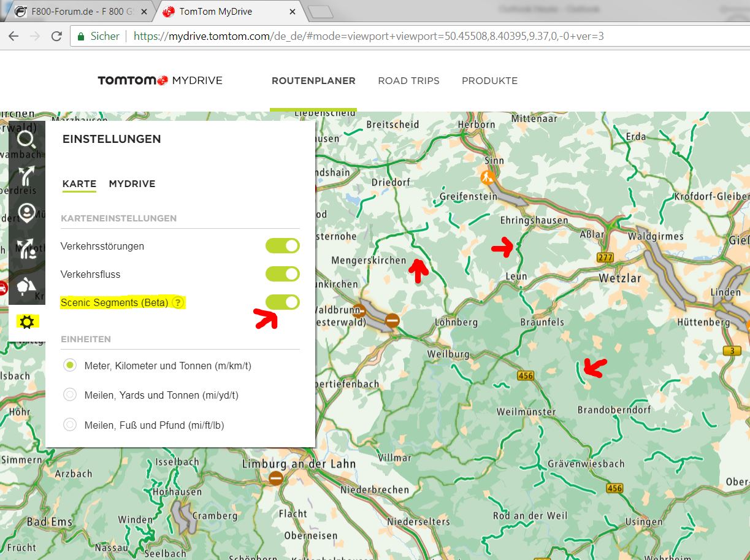Click the TomTom MyDrive logo
Image resolution: width=750 pixels, height=560 pixels.
[159, 81]
